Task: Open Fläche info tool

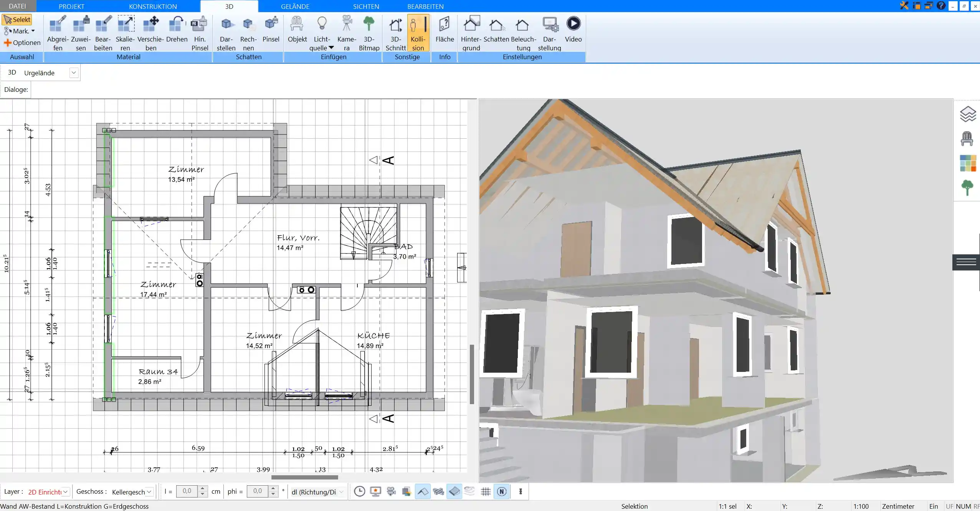Action: click(x=445, y=29)
